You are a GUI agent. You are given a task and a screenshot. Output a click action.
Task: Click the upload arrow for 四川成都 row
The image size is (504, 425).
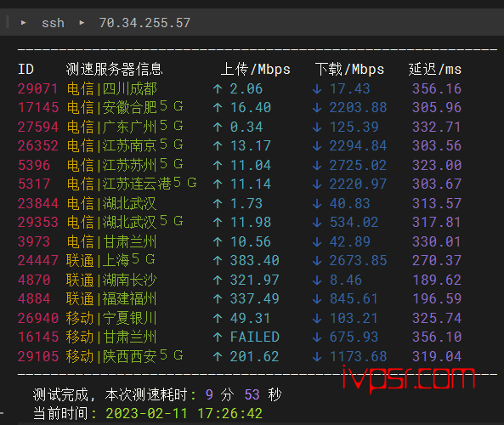point(218,89)
